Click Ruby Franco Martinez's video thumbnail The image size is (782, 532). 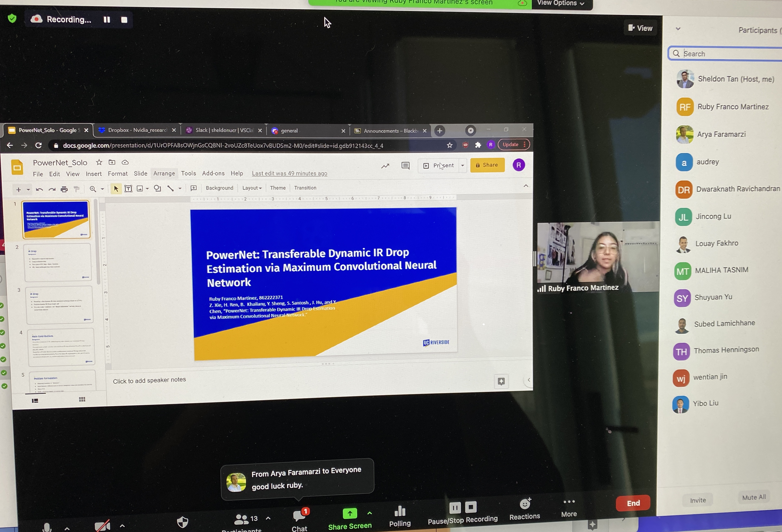click(x=598, y=257)
